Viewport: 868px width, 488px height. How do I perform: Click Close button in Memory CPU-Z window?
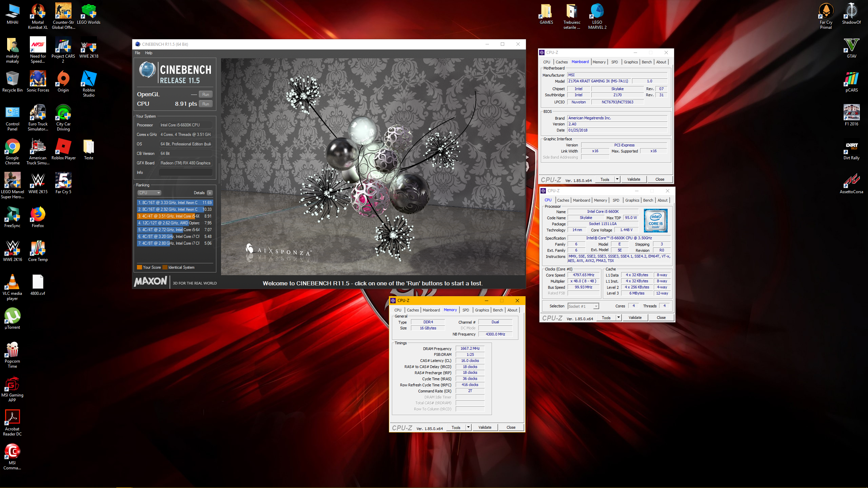click(511, 428)
